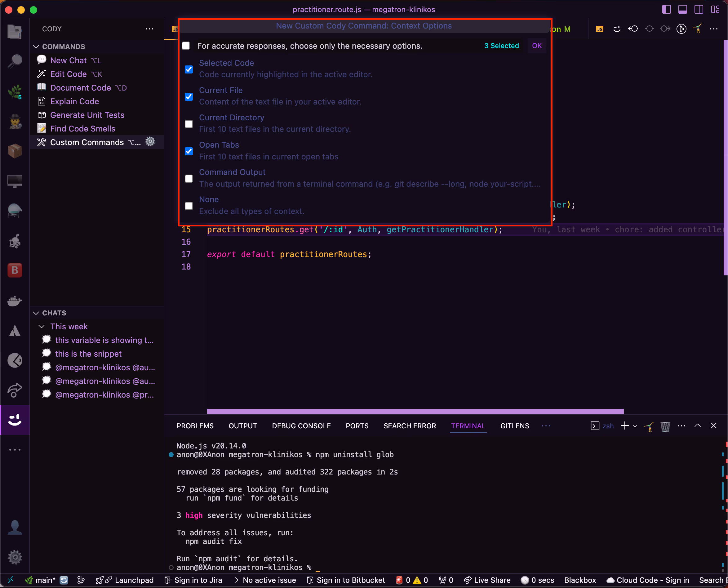Switch to the GITLENS tab
The image size is (728, 588).
point(515,426)
